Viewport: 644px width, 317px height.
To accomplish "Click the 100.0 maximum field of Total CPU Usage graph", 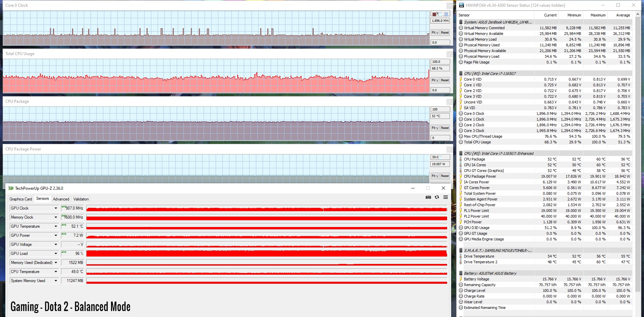I will pyautogui.click(x=440, y=62).
